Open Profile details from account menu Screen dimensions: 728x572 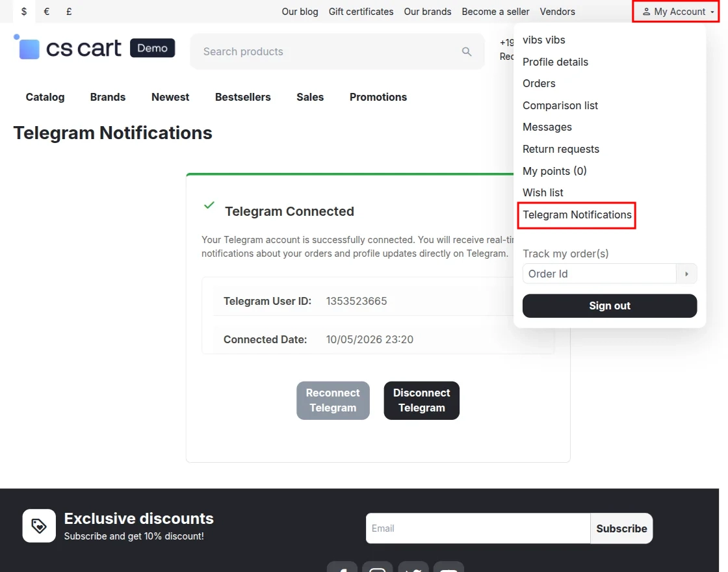pos(555,62)
